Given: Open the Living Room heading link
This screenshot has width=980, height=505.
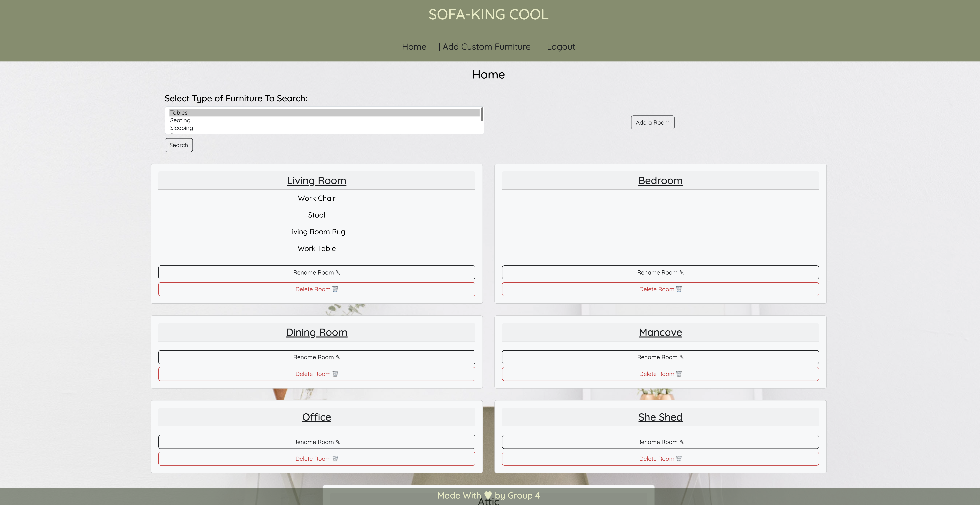Looking at the screenshot, I should (x=317, y=180).
